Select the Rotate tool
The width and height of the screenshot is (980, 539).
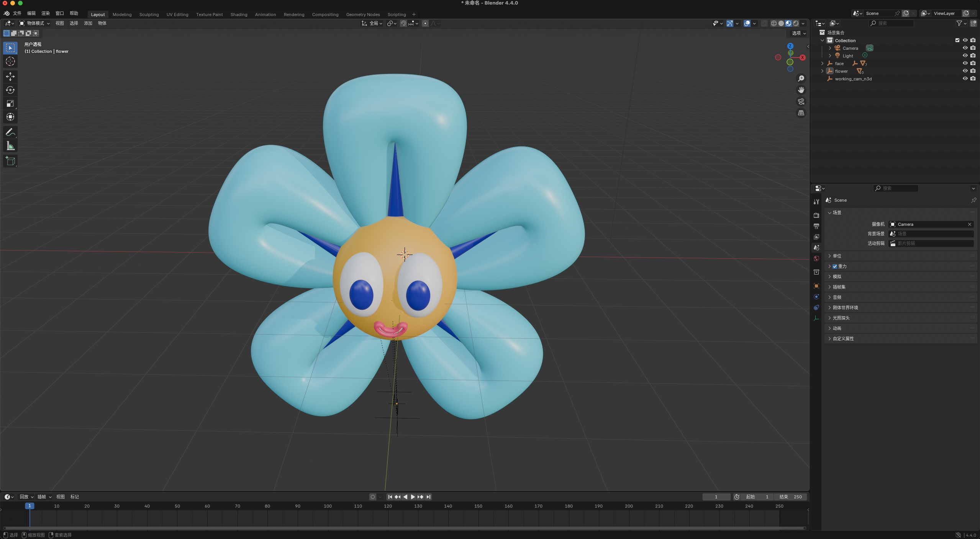coord(10,90)
